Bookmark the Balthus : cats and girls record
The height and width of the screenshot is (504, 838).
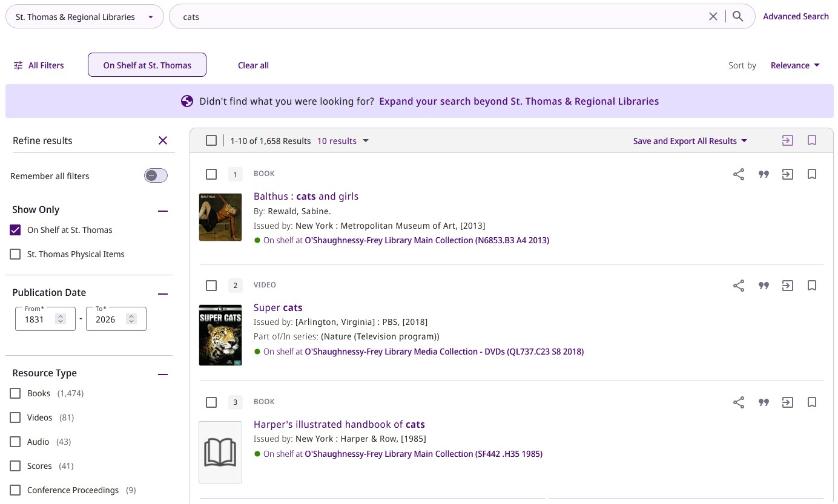(x=812, y=174)
